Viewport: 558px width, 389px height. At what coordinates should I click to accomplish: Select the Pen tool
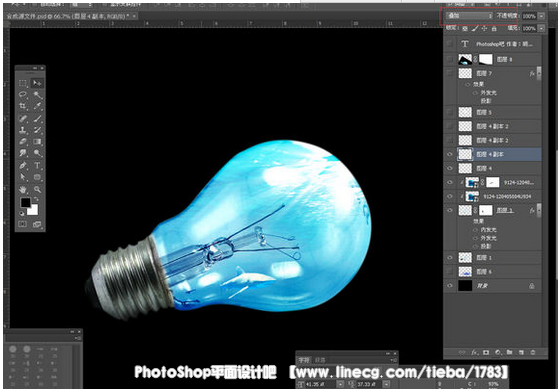click(x=23, y=165)
